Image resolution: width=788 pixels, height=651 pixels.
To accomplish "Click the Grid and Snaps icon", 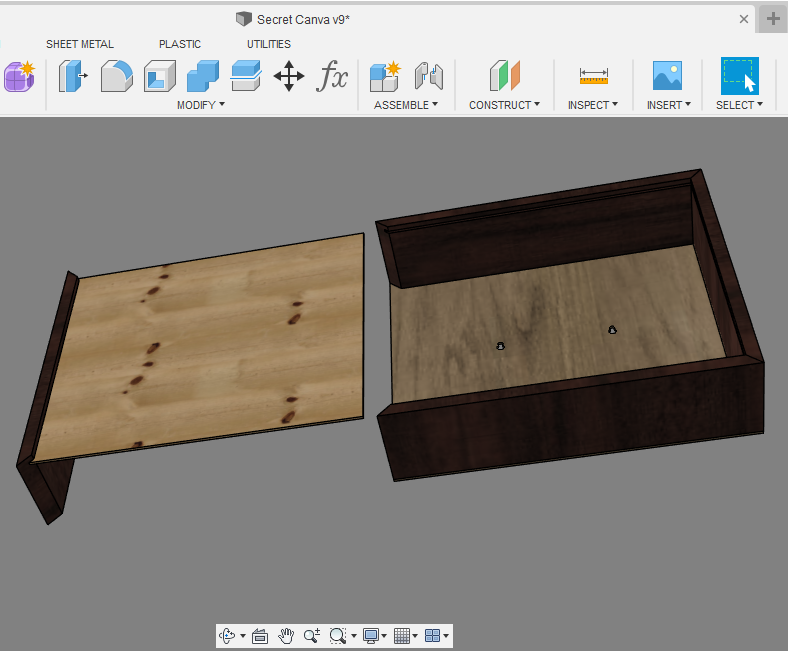I will 402,636.
